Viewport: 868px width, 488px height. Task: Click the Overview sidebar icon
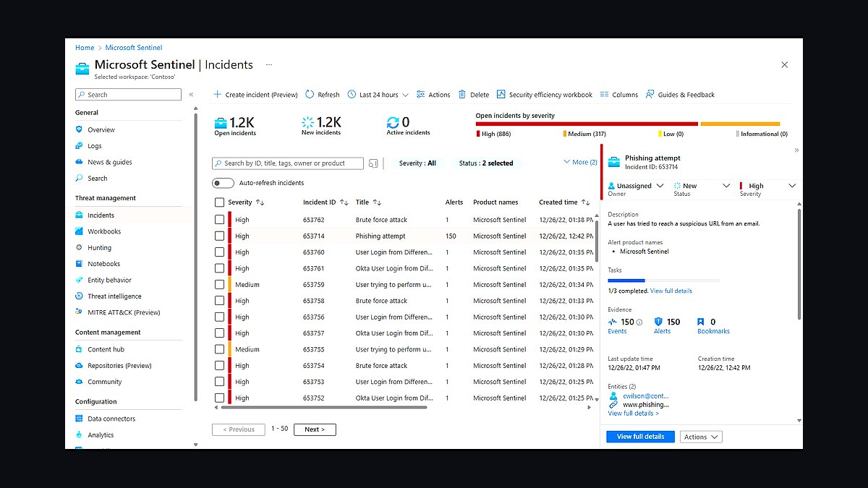click(x=80, y=129)
